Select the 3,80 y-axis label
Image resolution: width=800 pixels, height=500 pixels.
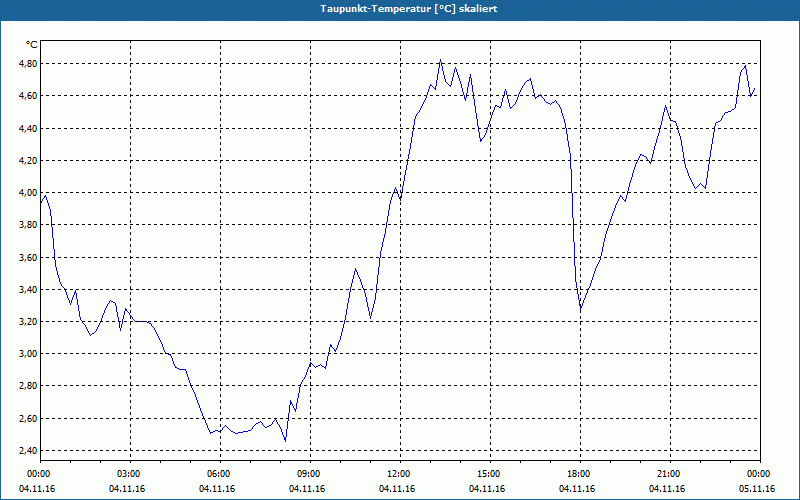[x=29, y=225]
